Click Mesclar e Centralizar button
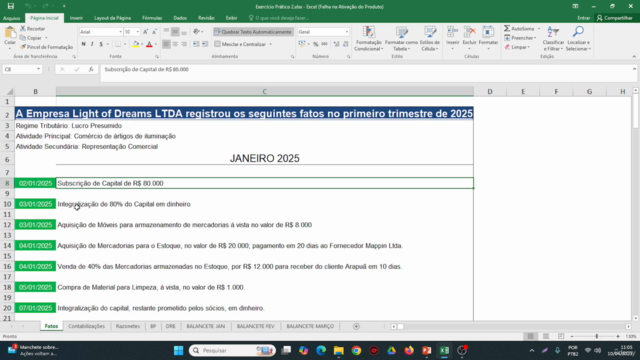 click(x=240, y=44)
